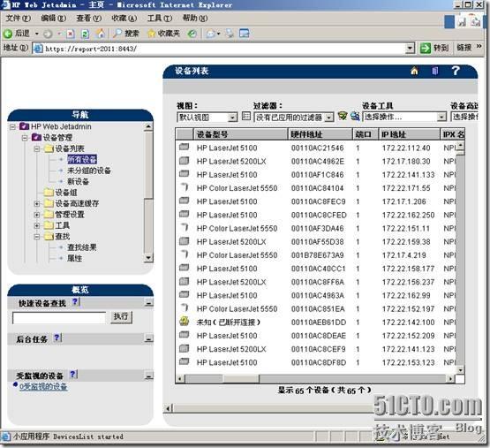This screenshot has width=490, height=448.
Task: Click the 转到 Go button
Action: pos(434,48)
